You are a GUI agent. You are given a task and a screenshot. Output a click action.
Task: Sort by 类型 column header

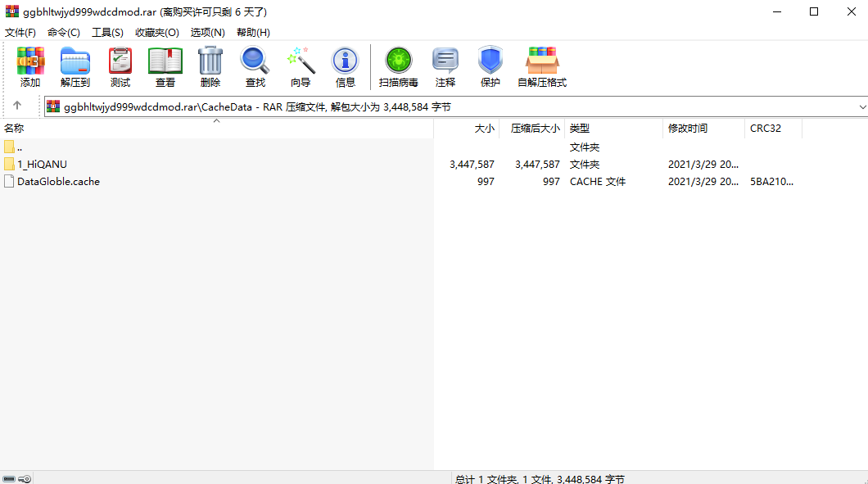point(614,129)
